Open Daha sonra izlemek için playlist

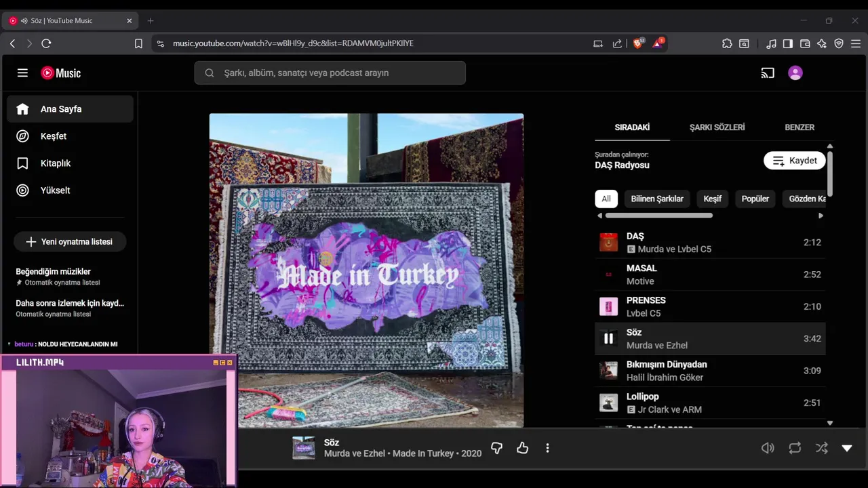(x=70, y=308)
